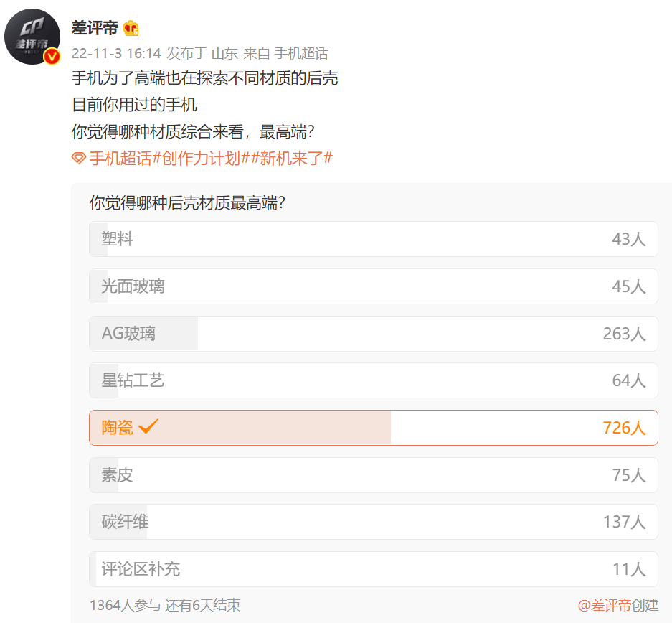Select the 评论区补充 poll option
Image resolution: width=672 pixels, height=623 pixels.
coord(373,568)
